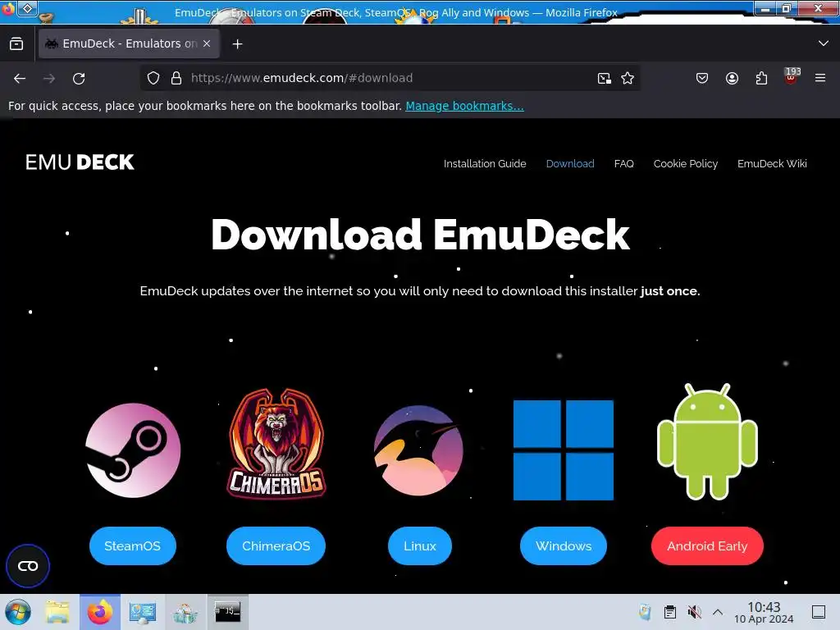Open the Manage bookmarks link

click(464, 106)
